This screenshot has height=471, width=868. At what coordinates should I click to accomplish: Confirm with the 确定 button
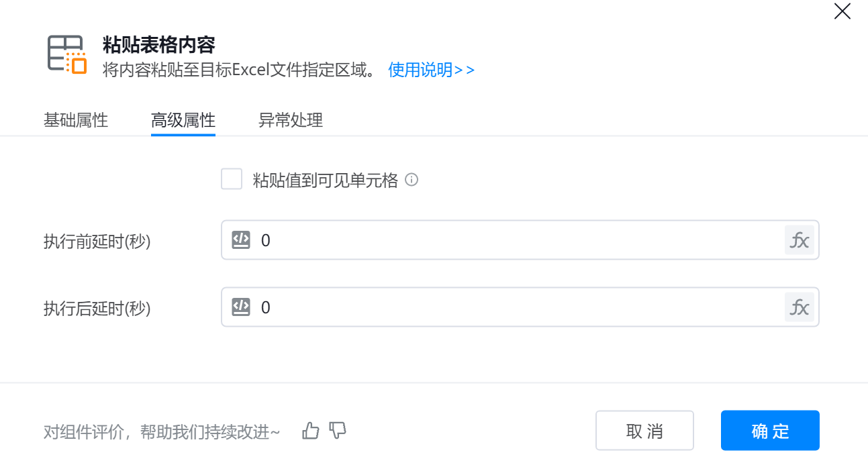pos(770,431)
